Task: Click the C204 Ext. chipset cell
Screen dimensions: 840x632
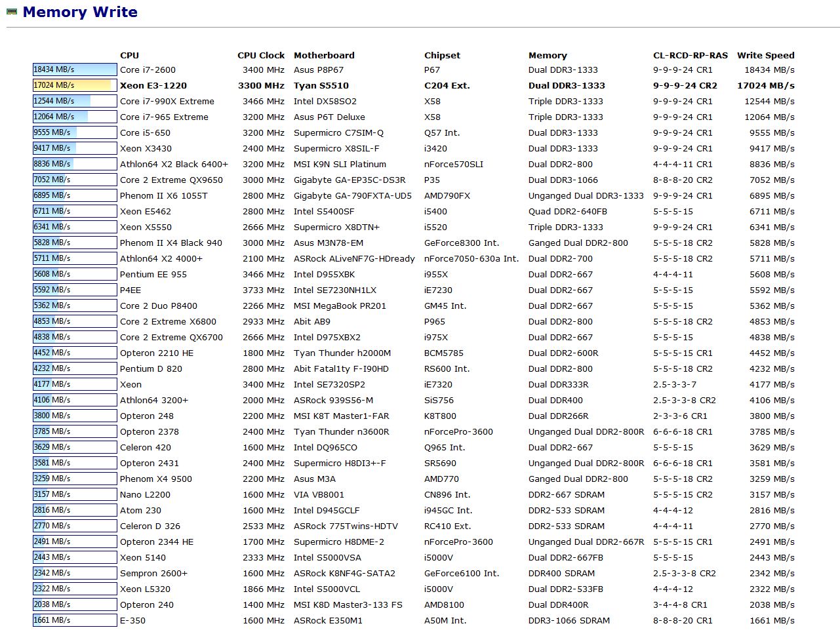Action: tap(447, 85)
